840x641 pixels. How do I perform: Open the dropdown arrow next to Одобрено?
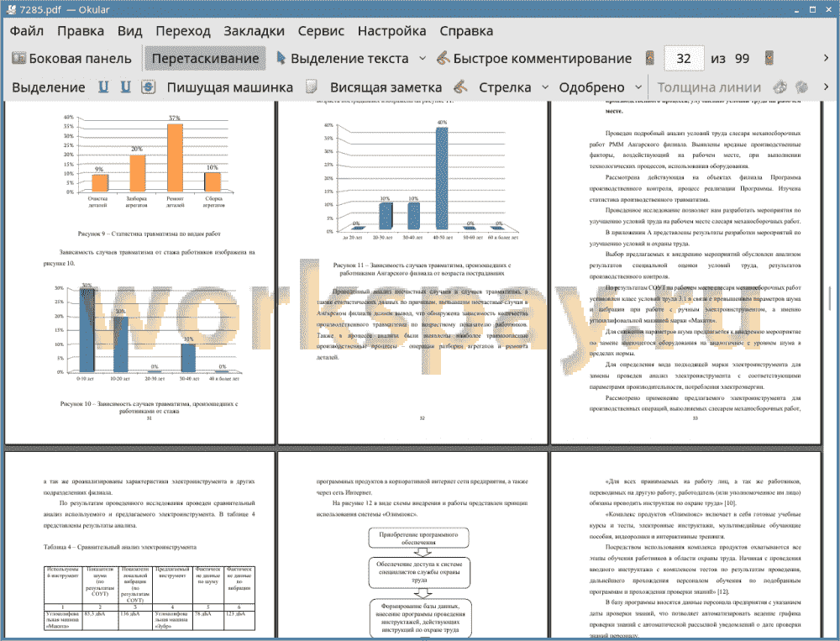[638, 87]
